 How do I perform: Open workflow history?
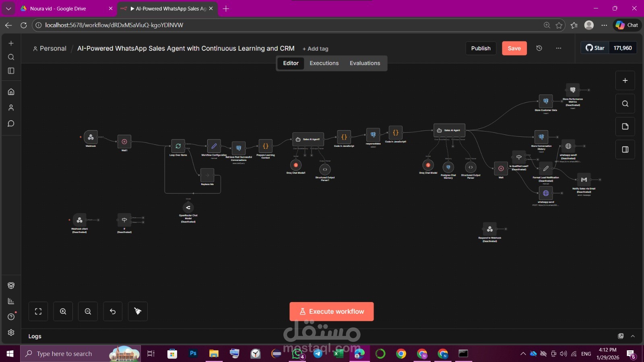click(x=539, y=48)
